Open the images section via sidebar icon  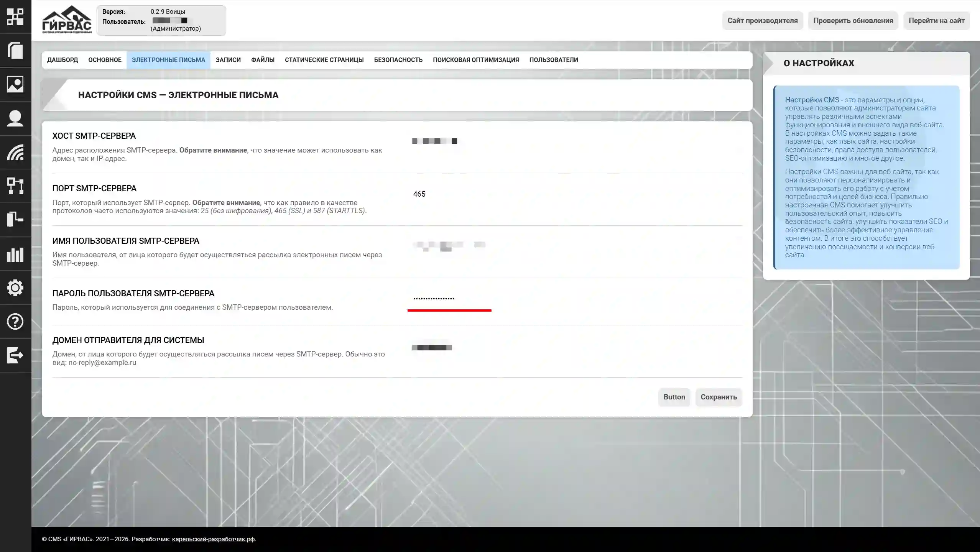click(15, 84)
